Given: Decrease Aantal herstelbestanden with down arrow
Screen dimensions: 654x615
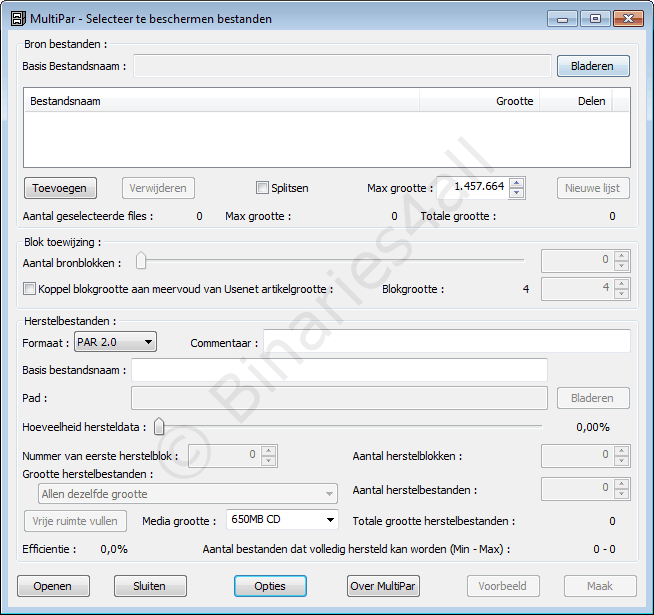Looking at the screenshot, I should tap(621, 494).
